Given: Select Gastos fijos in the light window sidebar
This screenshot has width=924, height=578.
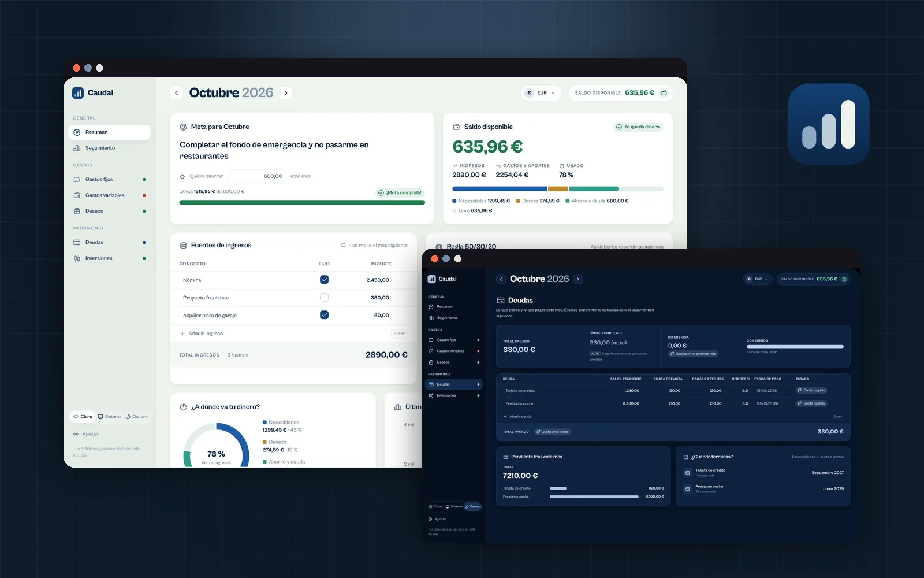Looking at the screenshot, I should 109,179.
